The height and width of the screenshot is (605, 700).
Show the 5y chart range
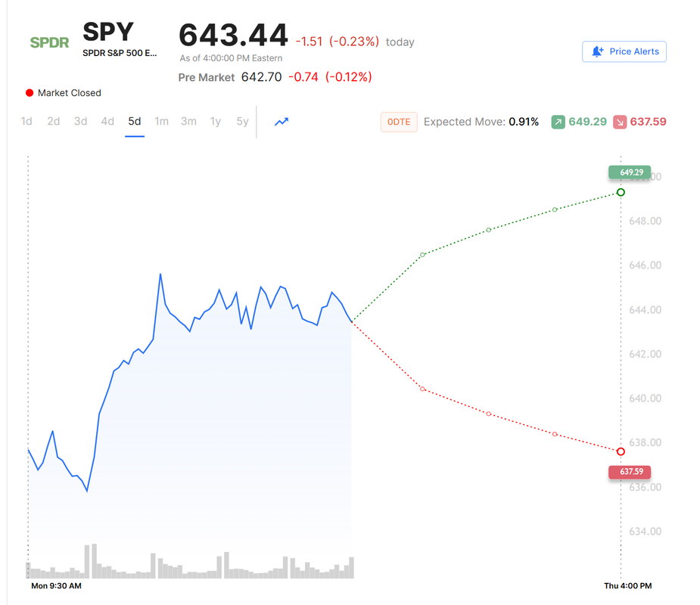click(x=242, y=121)
